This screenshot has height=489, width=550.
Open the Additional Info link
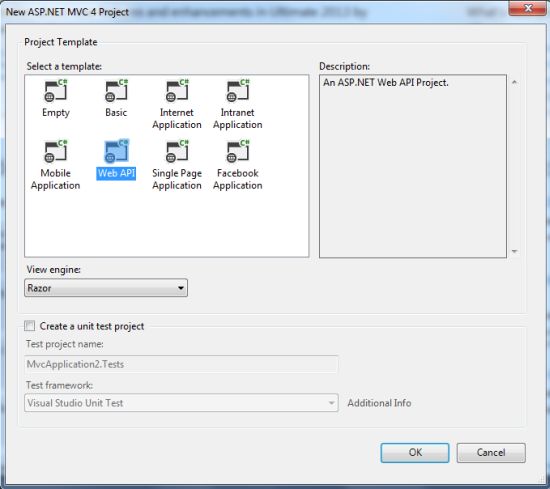tap(379, 403)
